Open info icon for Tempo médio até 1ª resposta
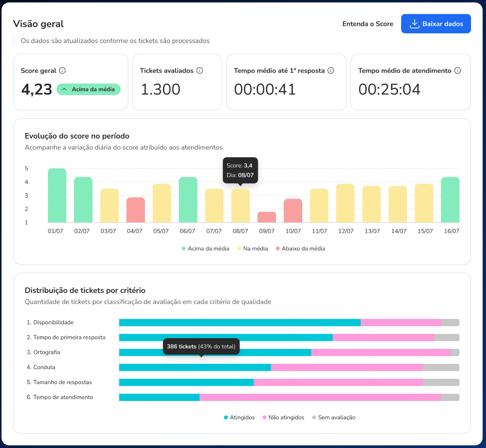 point(331,71)
